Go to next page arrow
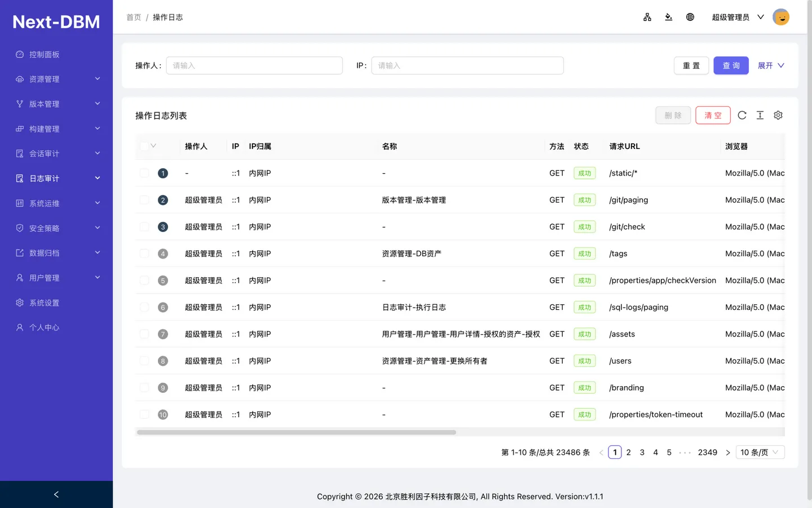The height and width of the screenshot is (508, 812). click(728, 453)
